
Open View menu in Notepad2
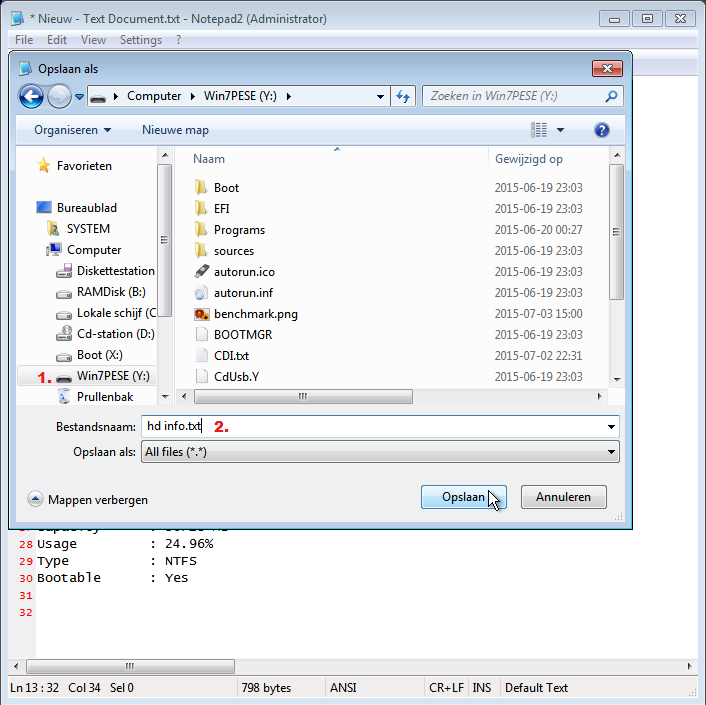93,40
